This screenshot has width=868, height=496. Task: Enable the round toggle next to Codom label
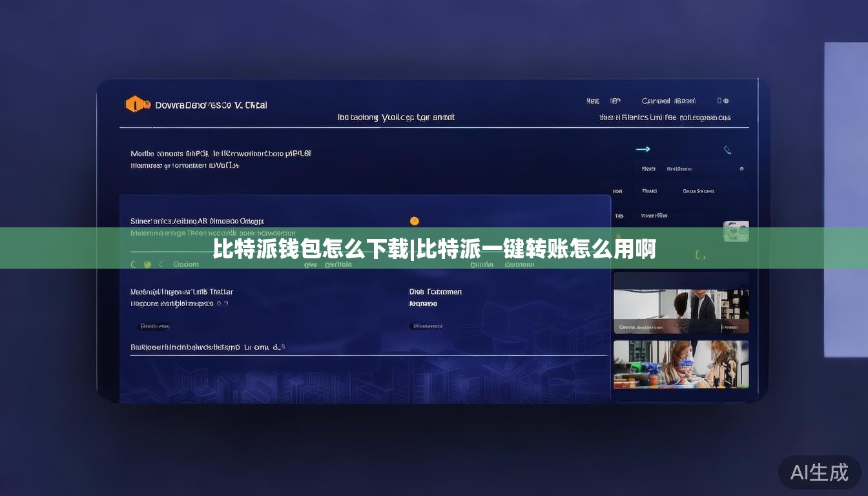pyautogui.click(x=162, y=263)
